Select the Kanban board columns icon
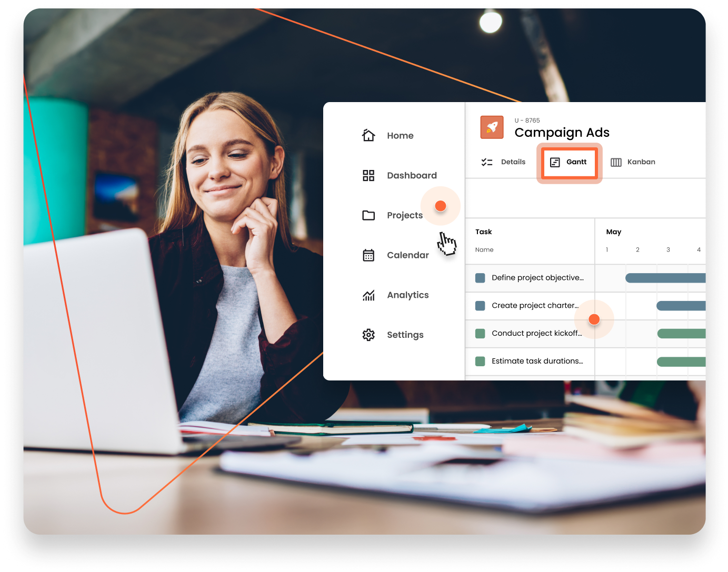The image size is (728, 572). [615, 162]
